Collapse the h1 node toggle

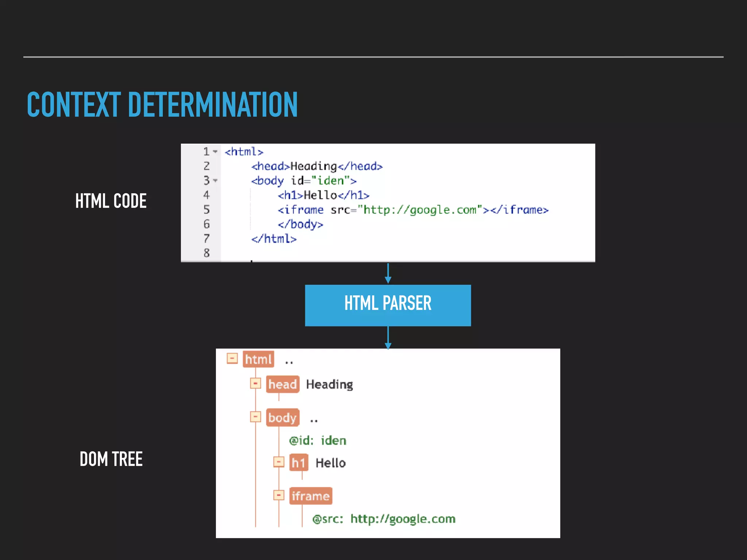tap(279, 462)
